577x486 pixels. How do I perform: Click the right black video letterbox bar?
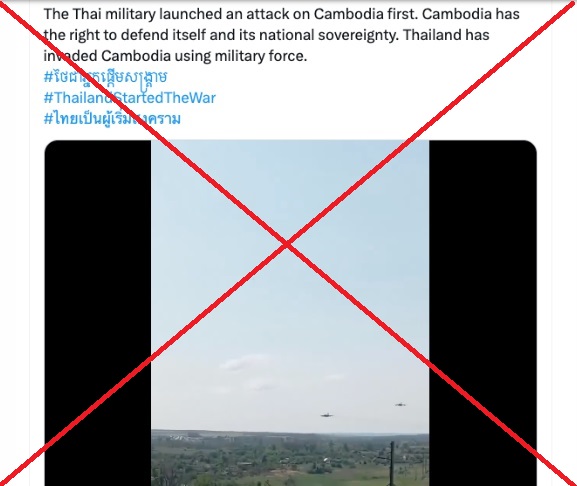click(483, 313)
